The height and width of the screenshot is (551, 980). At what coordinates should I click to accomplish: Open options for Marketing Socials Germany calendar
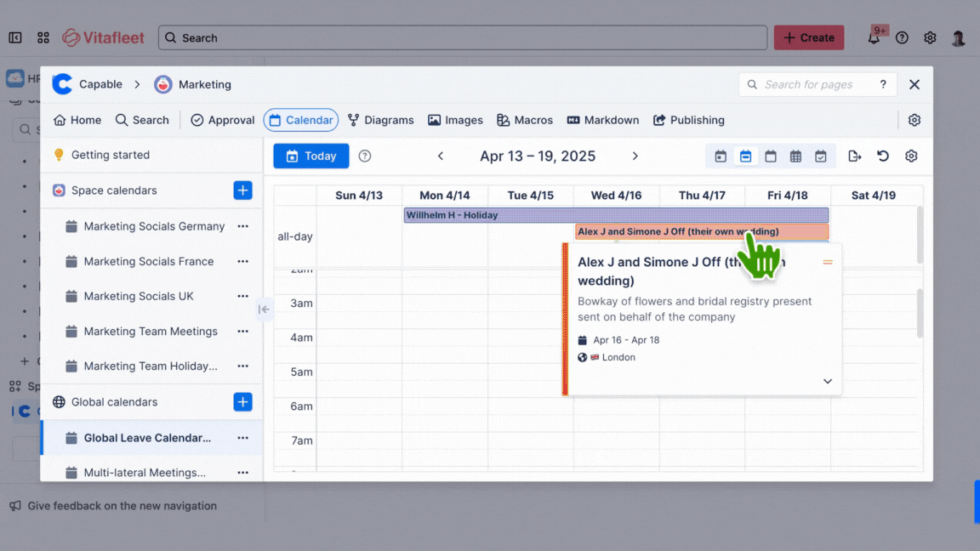(242, 226)
